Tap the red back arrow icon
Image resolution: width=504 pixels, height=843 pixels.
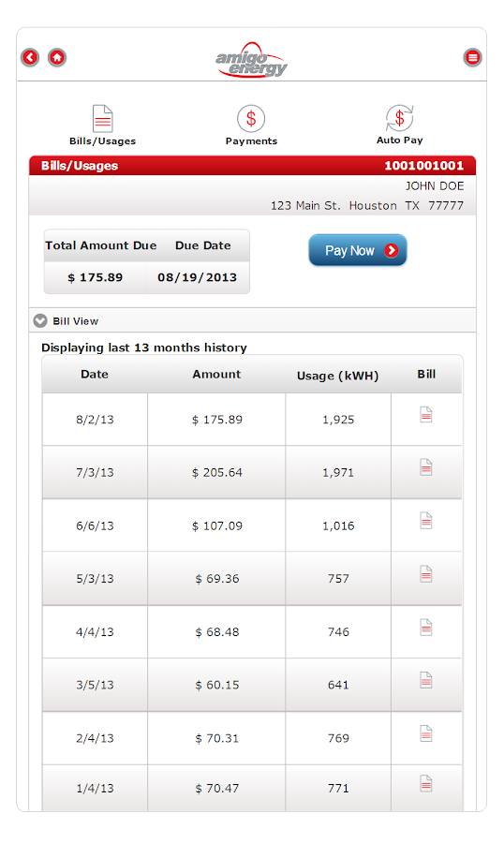30,57
